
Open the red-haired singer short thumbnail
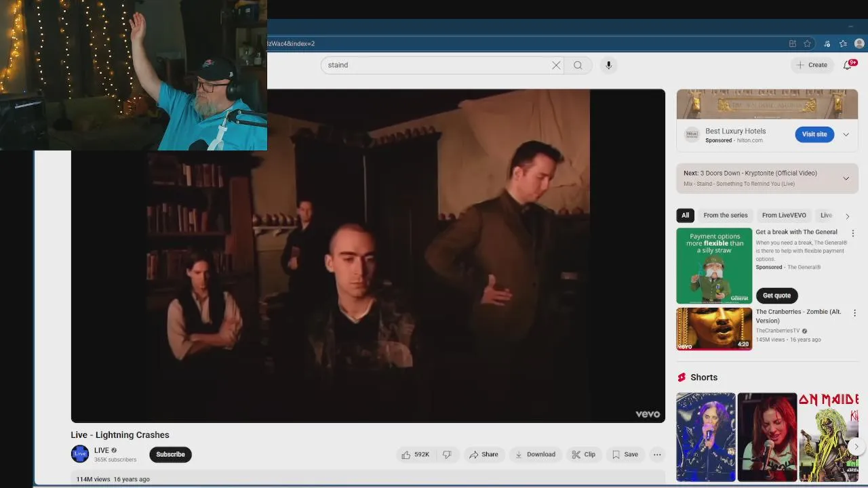click(x=767, y=437)
